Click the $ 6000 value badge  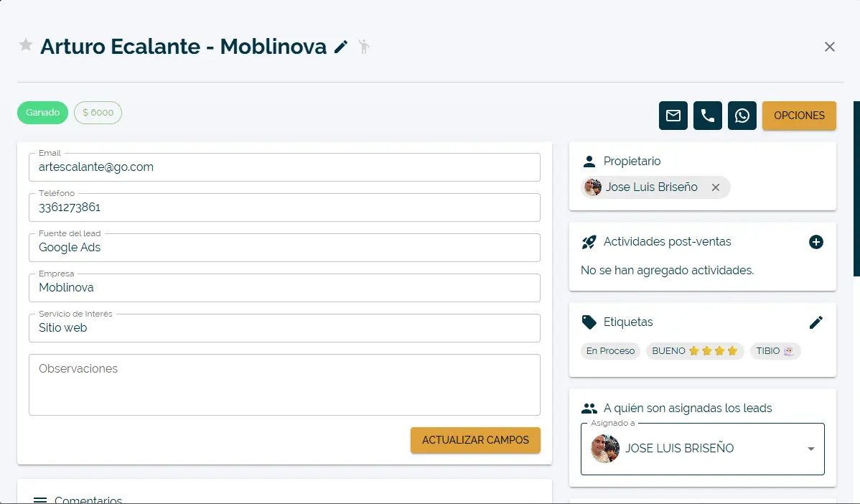(x=98, y=113)
